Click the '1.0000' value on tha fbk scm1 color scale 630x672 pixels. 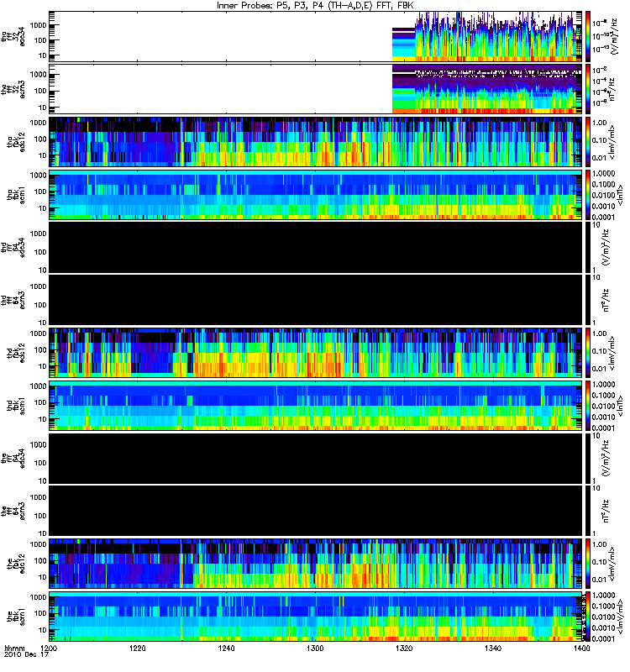tap(603, 174)
